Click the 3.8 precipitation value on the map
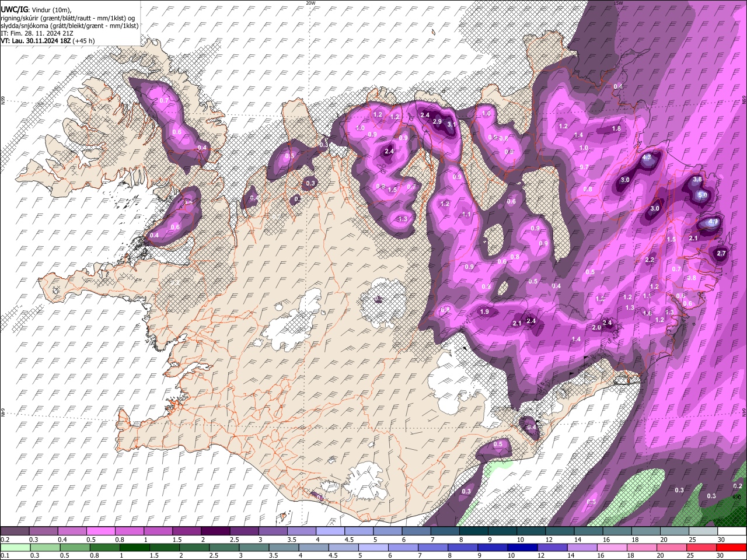 coord(697,180)
